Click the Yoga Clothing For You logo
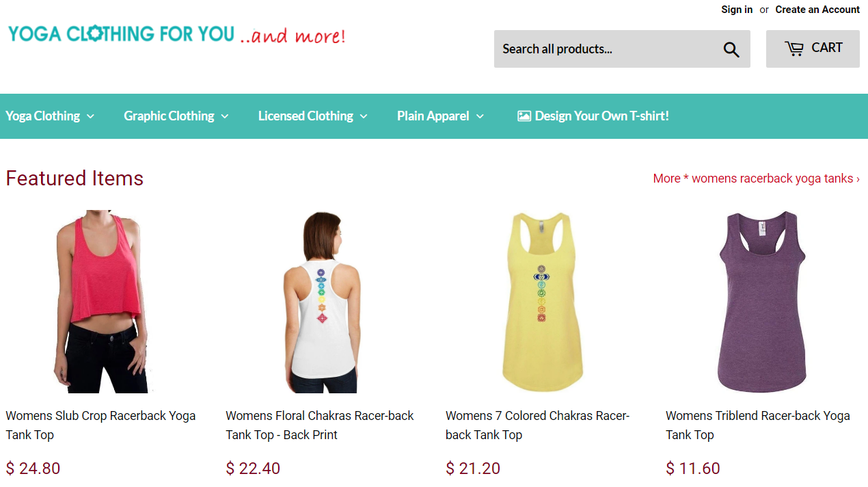Screen dimensions: 868x487 click(x=177, y=34)
